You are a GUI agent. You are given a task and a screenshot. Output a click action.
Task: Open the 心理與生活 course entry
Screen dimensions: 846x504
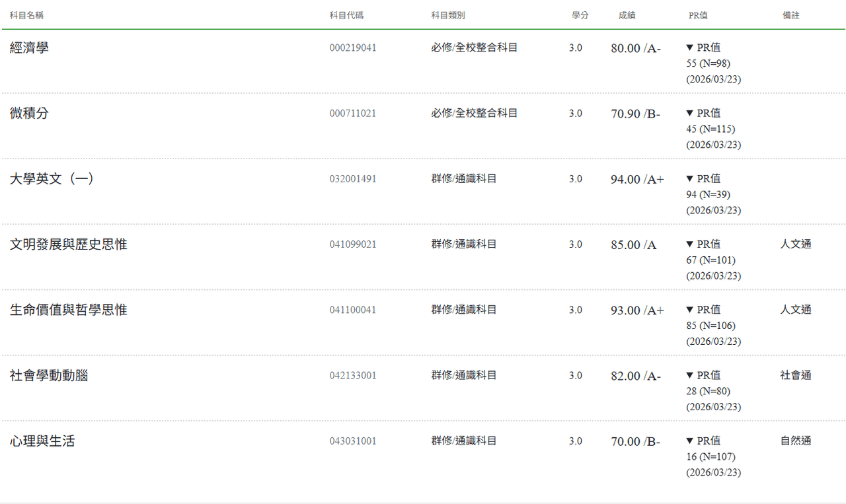[42, 441]
